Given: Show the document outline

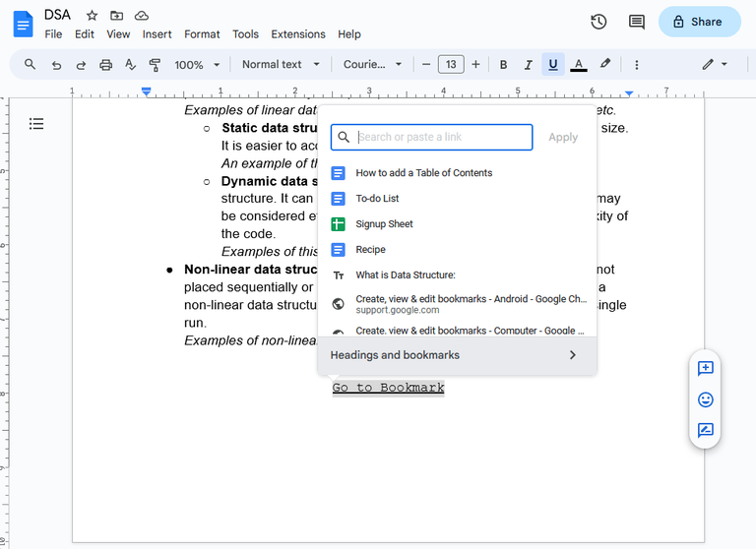Looking at the screenshot, I should click(x=36, y=124).
